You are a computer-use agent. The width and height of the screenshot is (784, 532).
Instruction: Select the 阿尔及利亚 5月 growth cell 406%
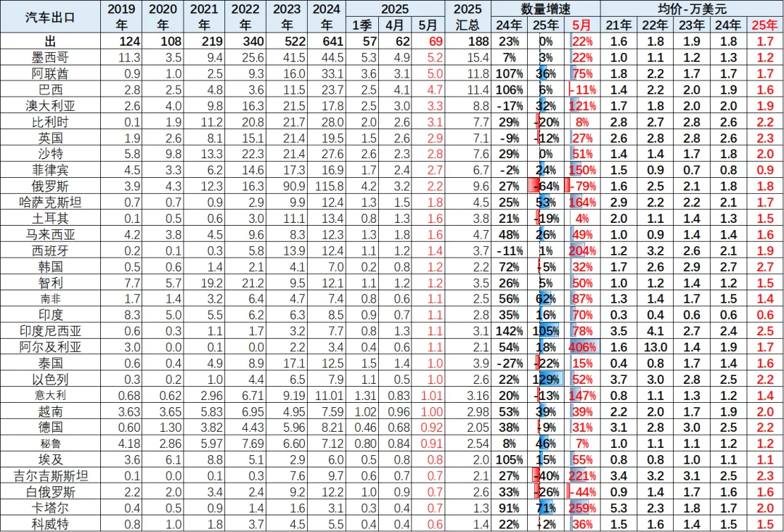(582, 347)
